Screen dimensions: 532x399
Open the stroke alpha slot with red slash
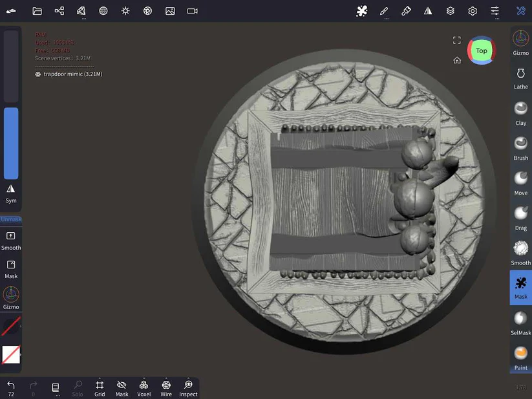[11, 327]
